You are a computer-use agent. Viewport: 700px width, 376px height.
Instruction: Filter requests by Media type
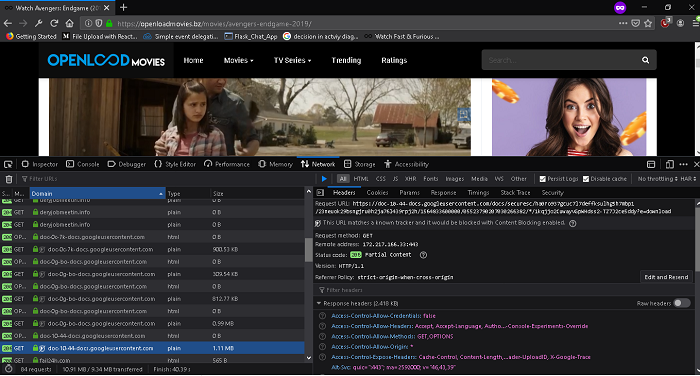click(479, 179)
